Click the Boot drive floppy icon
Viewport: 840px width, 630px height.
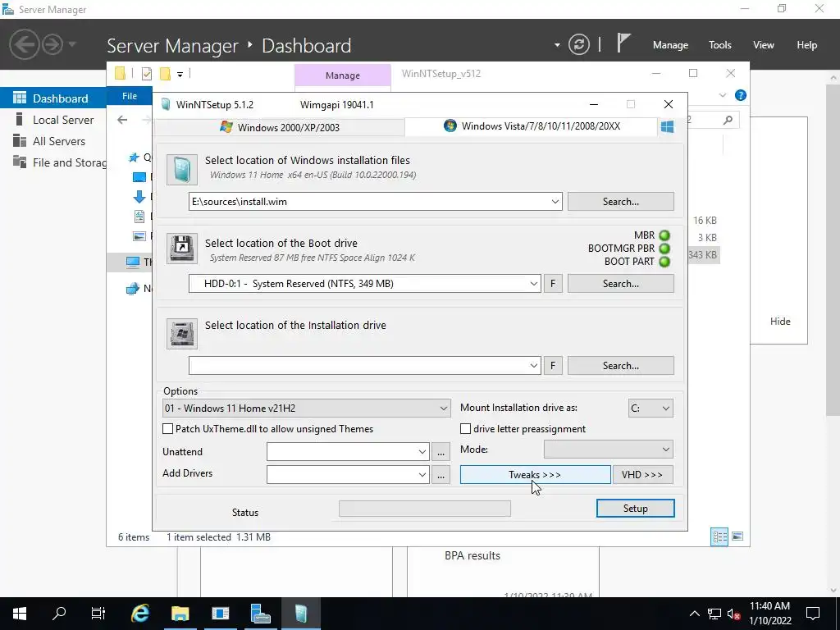(x=181, y=248)
